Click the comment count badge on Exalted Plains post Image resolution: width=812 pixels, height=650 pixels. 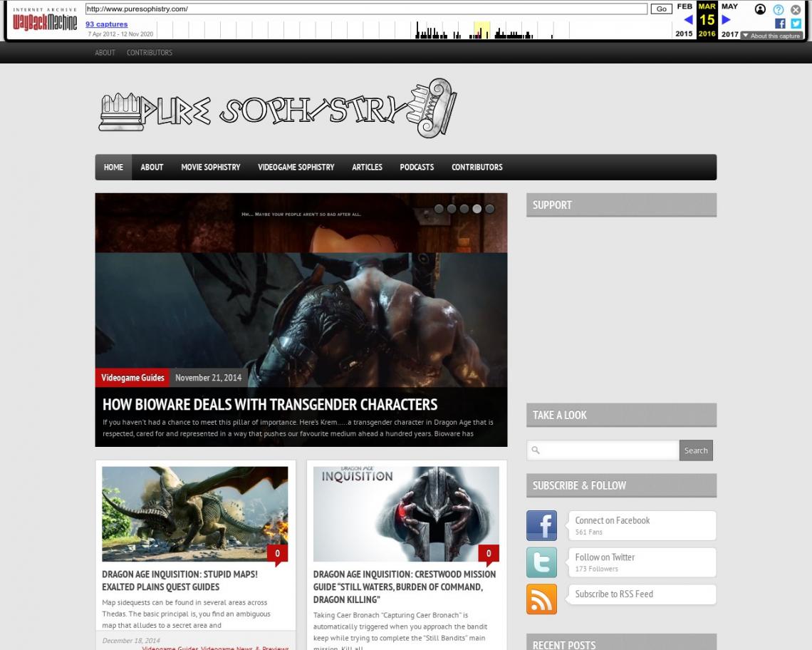(278, 554)
